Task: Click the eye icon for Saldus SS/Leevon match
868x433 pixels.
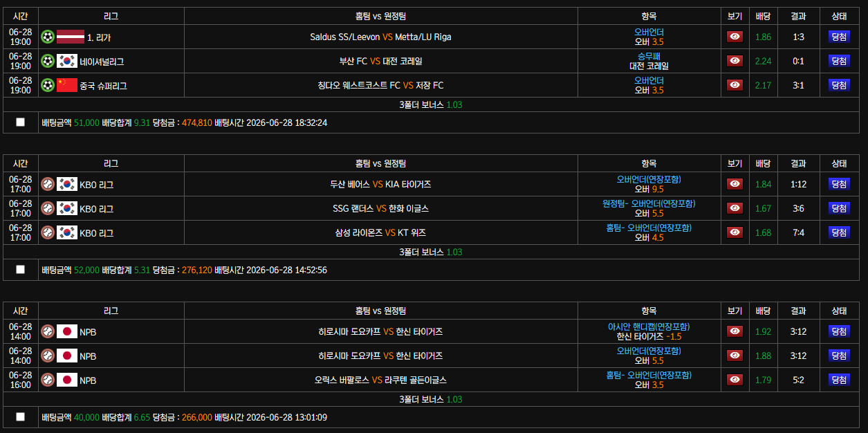Action: 735,37
